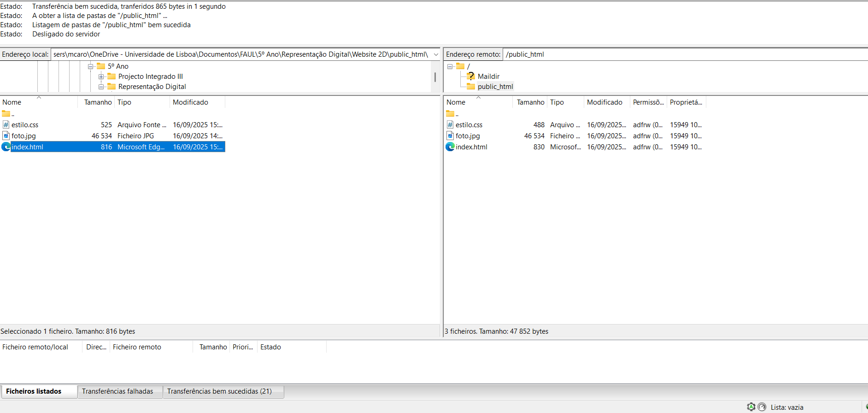Click the speed limit gauge icon

pos(762,407)
